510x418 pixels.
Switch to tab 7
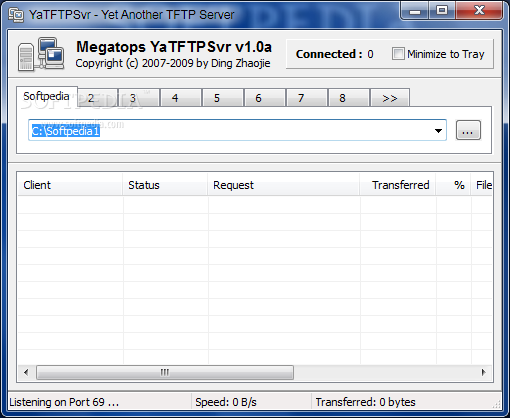pos(306,98)
